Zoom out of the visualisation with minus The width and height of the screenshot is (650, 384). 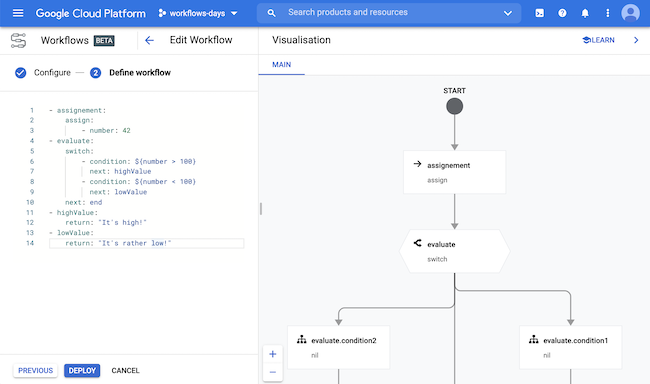[x=273, y=372]
